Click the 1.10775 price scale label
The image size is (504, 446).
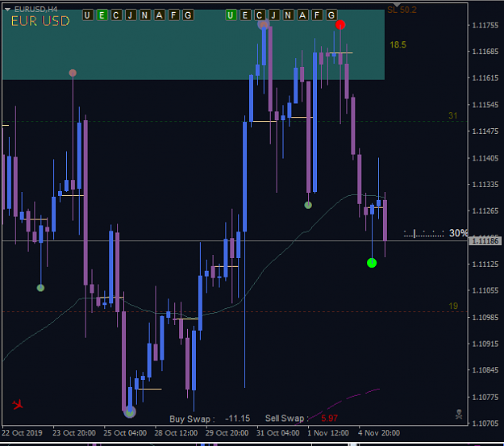[x=485, y=397]
